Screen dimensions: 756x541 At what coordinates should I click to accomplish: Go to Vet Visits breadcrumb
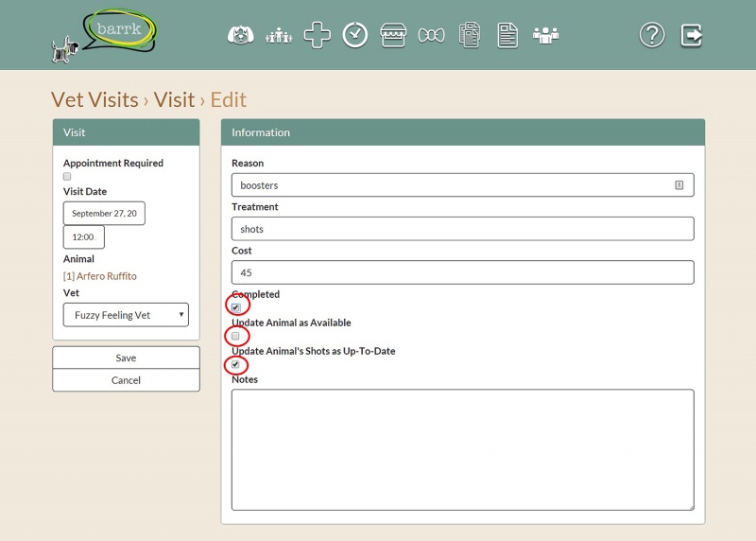[94, 100]
